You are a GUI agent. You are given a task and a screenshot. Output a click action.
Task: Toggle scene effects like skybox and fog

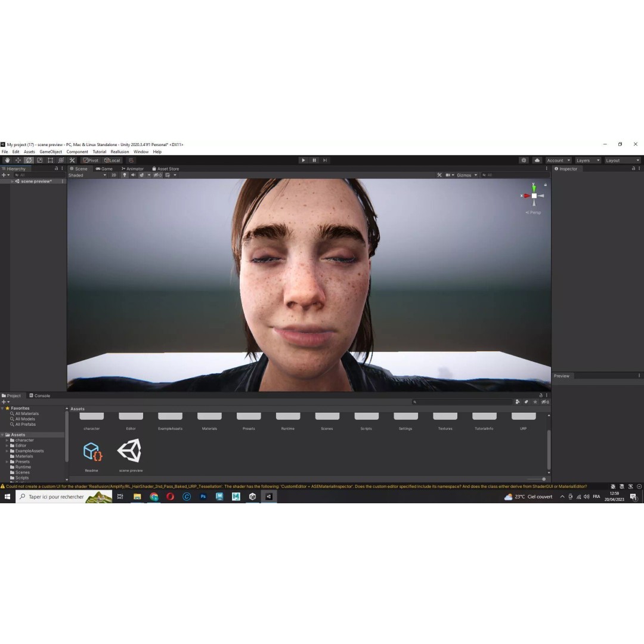coord(142,175)
